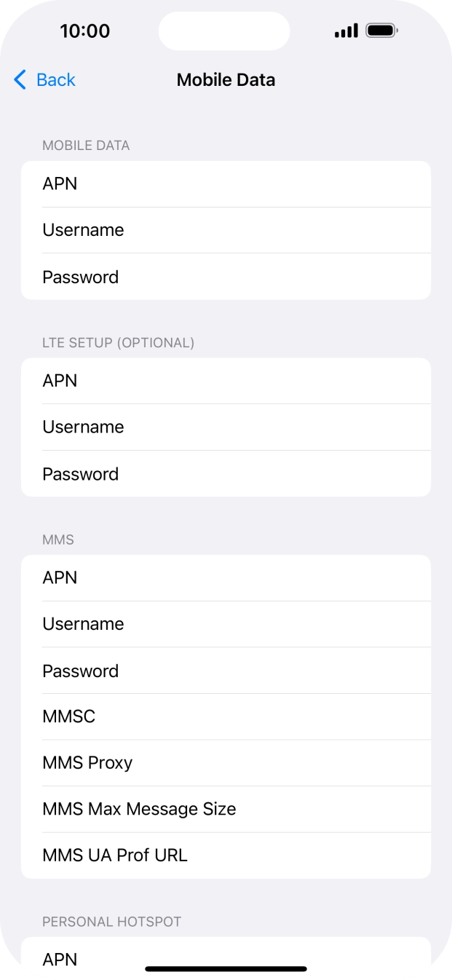Tap the Username field under MOBILE DATA
Viewport: 452px width, 980px height.
(x=226, y=230)
